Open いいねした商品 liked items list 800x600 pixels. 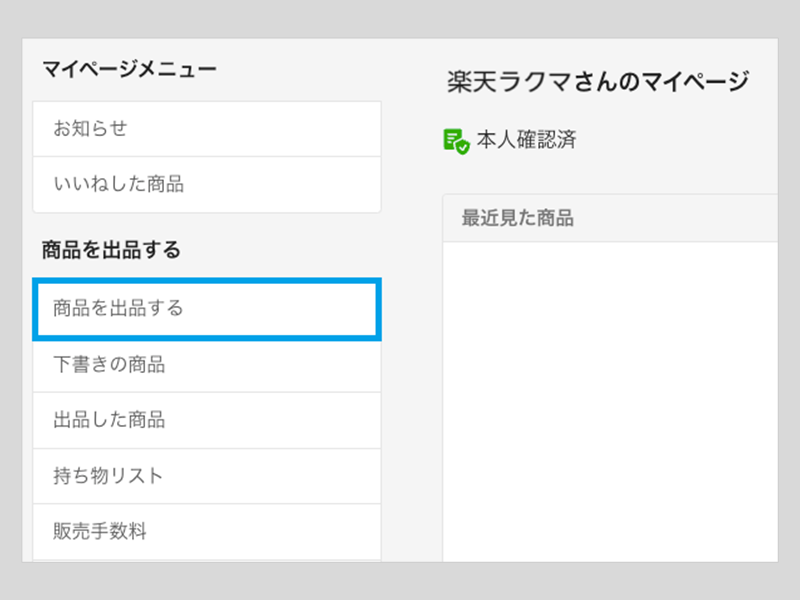[118, 184]
